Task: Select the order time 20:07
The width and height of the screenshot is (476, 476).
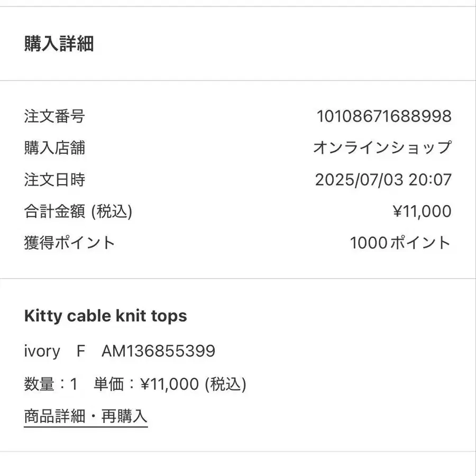Action: click(430, 180)
